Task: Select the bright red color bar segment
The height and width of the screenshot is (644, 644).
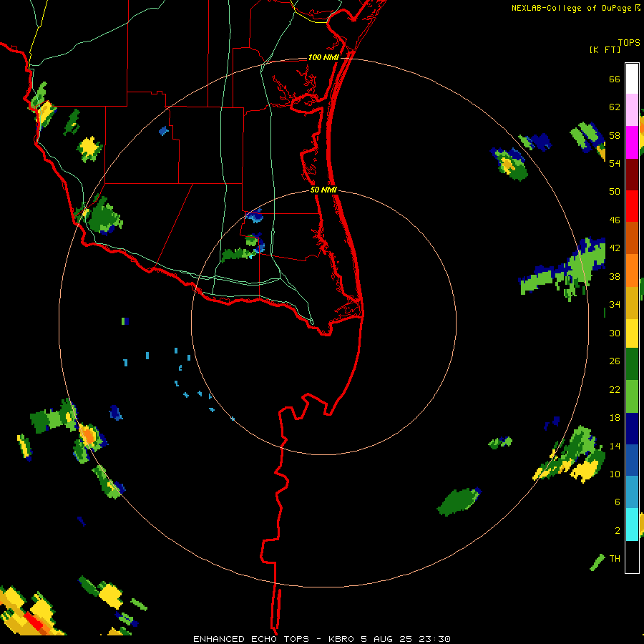Action: 632,206
